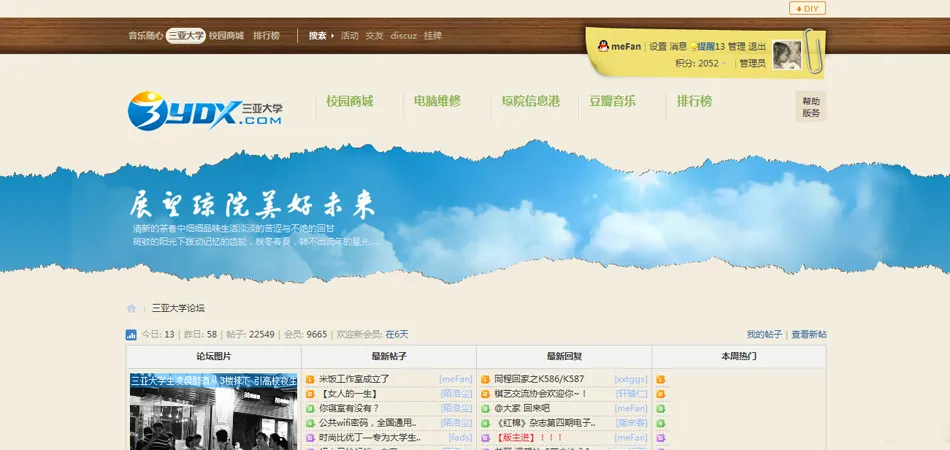Open post 【女人的一生】
This screenshot has width=950, height=450.
pyautogui.click(x=348, y=394)
